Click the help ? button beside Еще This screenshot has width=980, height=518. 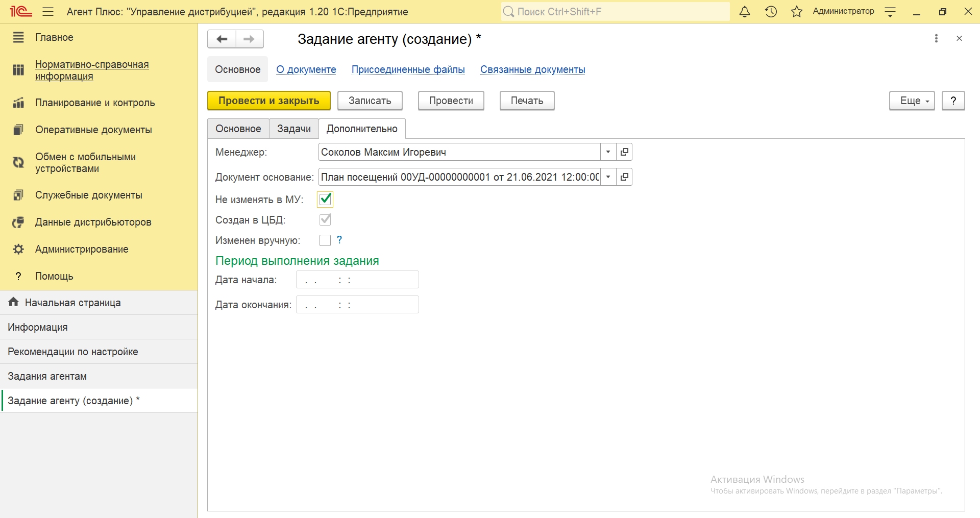click(953, 101)
